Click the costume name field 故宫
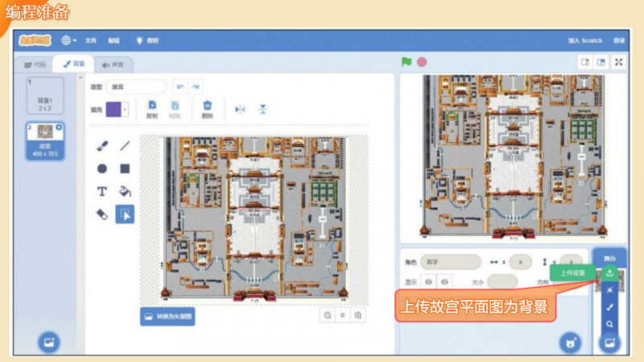Viewport: 644px width, 362px height. coord(136,87)
